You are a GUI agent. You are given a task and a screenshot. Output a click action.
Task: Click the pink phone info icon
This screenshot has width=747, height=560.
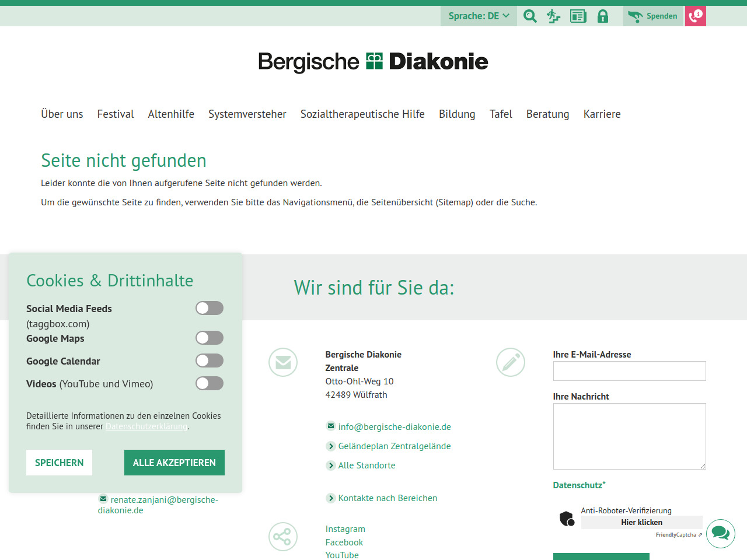coord(695,16)
